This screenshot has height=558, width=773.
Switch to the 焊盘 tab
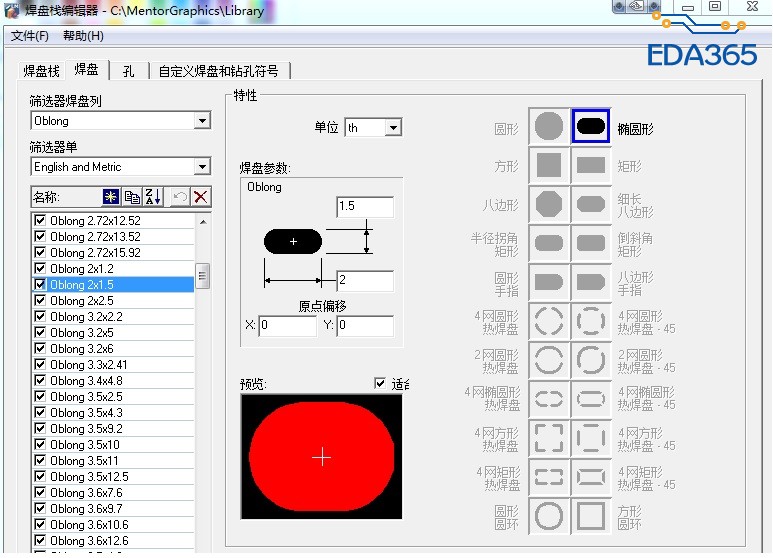[86, 70]
